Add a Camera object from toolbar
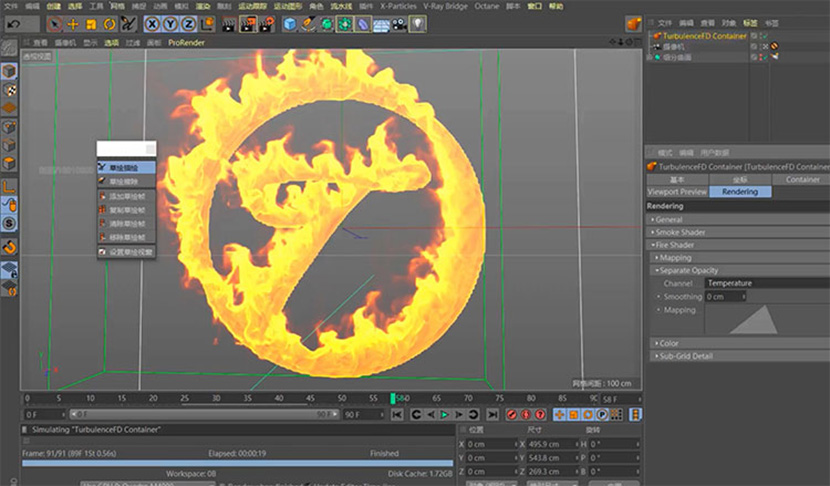The width and height of the screenshot is (830, 486). click(399, 24)
